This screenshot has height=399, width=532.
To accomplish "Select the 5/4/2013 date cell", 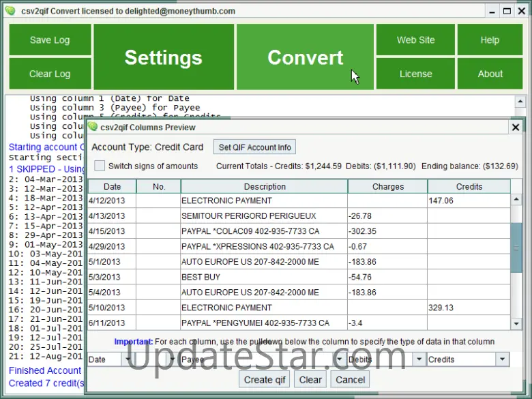I will [112, 292].
